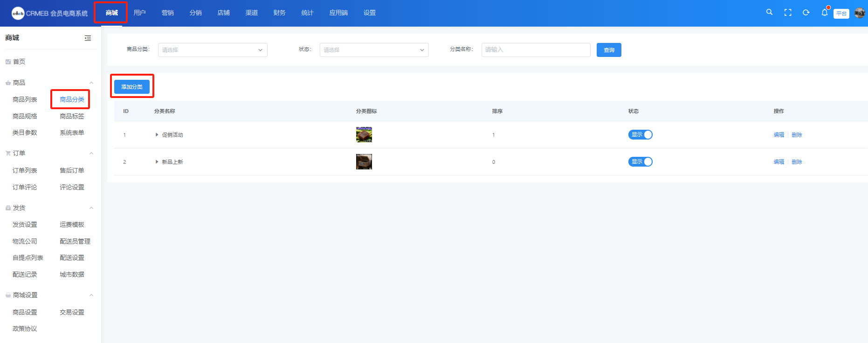
Task: Click 编辑 link for 促销活动 row
Action: (778, 135)
